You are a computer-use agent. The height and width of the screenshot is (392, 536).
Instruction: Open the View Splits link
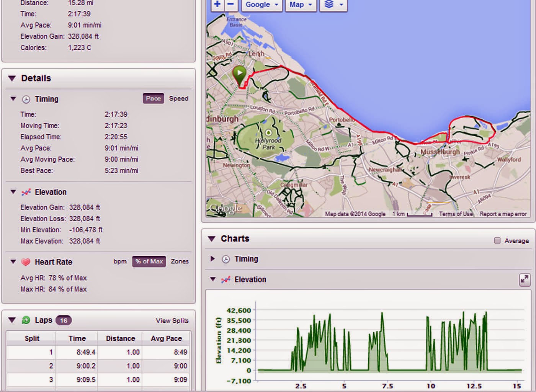[x=172, y=321]
